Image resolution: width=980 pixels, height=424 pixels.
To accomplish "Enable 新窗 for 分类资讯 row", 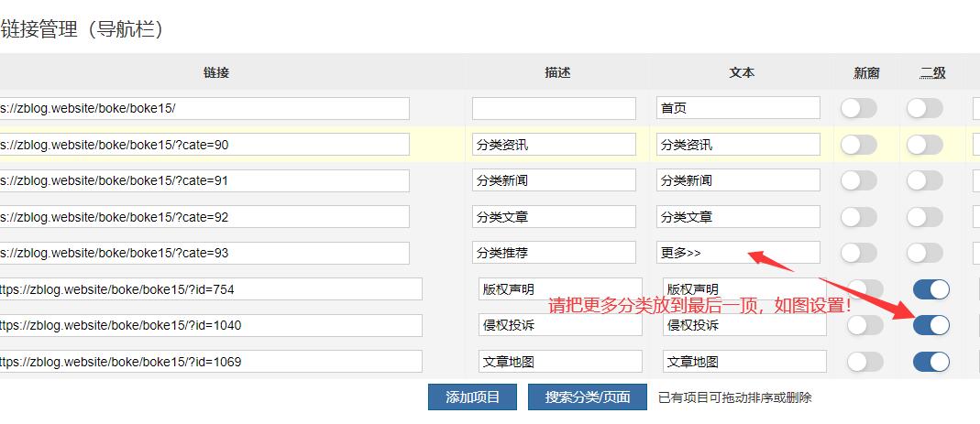I will pos(859,145).
